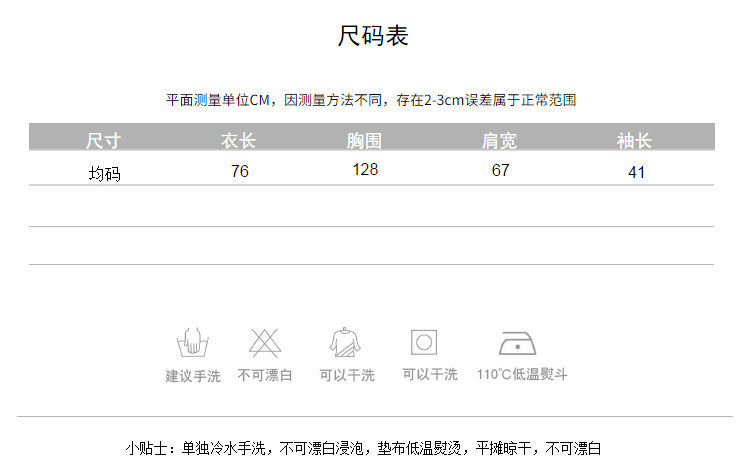
Task: Click the 均码 size cell
Action: click(104, 173)
